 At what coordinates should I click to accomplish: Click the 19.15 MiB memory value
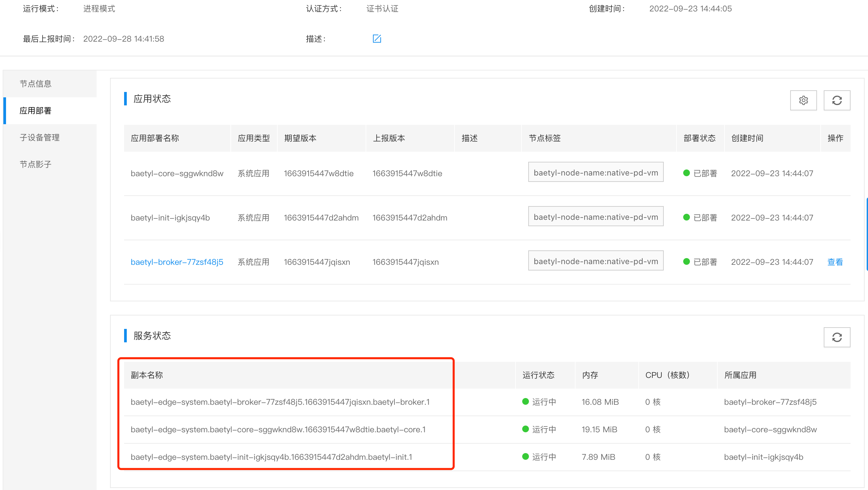click(x=599, y=430)
